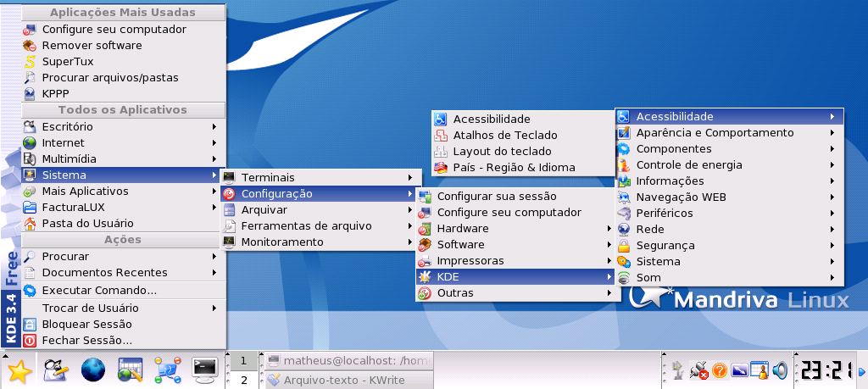Click the Layout do teclado icon
This screenshot has height=389, width=868.
[441, 151]
